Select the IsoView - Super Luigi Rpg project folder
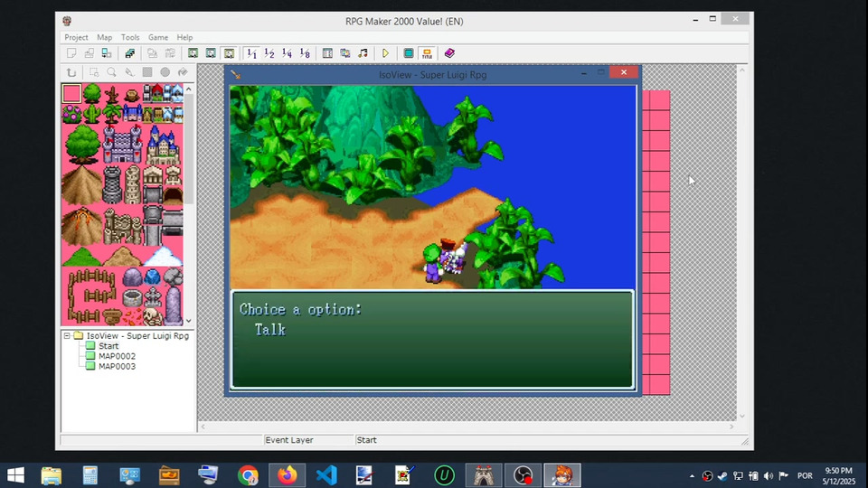Image resolution: width=868 pixels, height=488 pixels. (x=137, y=336)
